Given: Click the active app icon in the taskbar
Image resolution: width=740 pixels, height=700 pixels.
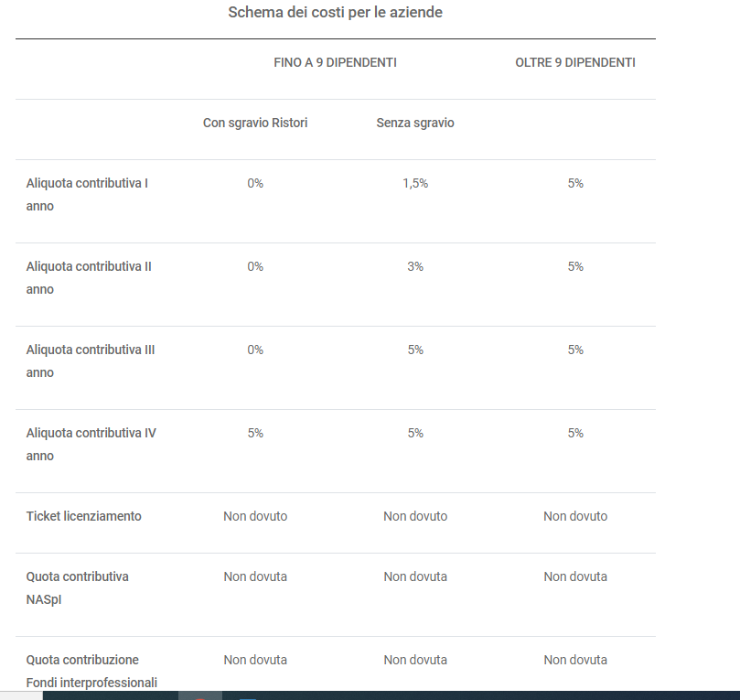Looking at the screenshot, I should coord(200,695).
